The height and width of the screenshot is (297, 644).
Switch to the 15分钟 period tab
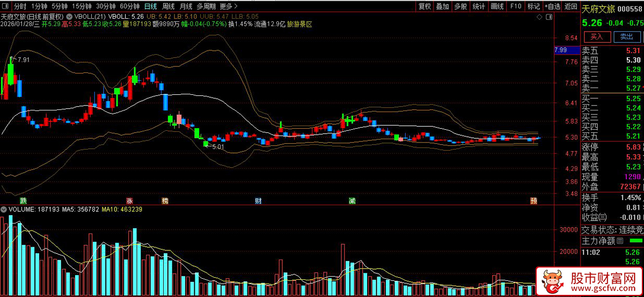coord(82,6)
